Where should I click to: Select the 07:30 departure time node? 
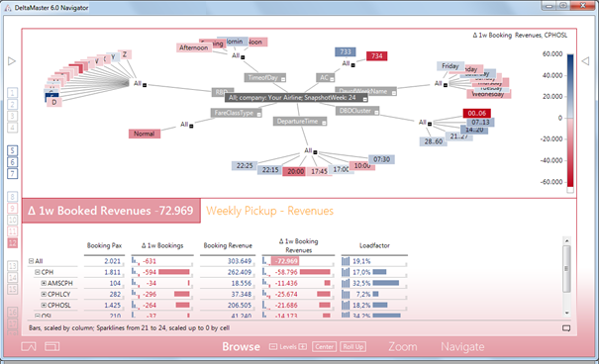click(381, 159)
